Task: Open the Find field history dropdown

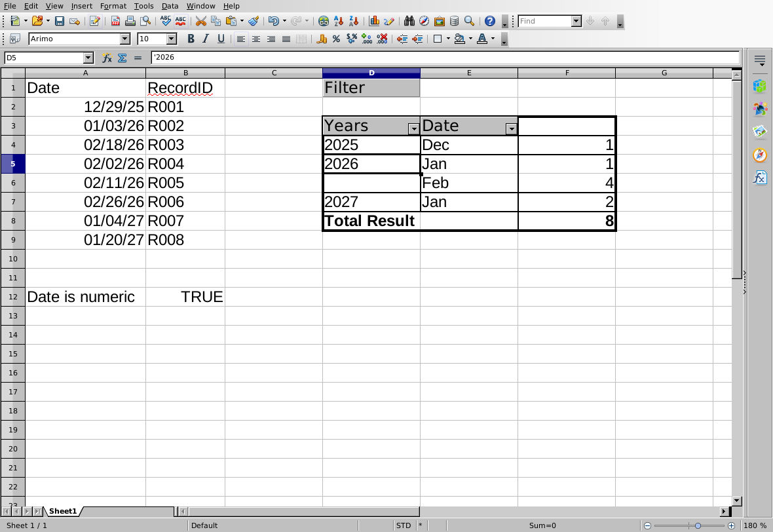Action: tap(576, 21)
